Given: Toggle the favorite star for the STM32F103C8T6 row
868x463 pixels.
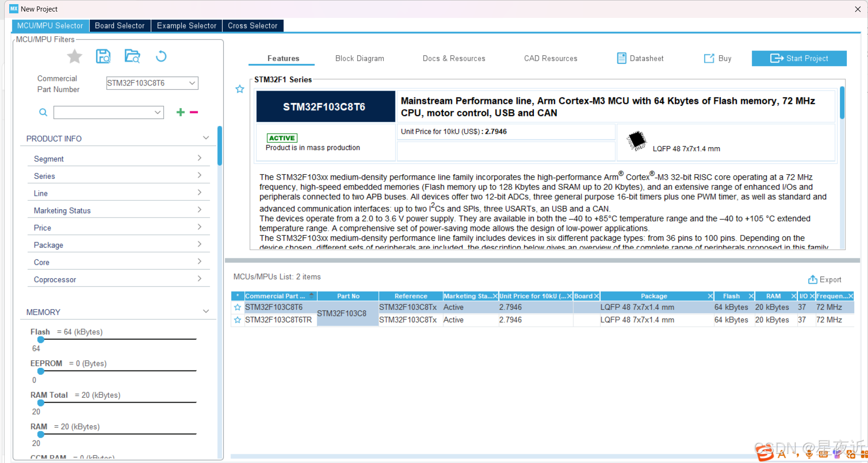Looking at the screenshot, I should [237, 307].
